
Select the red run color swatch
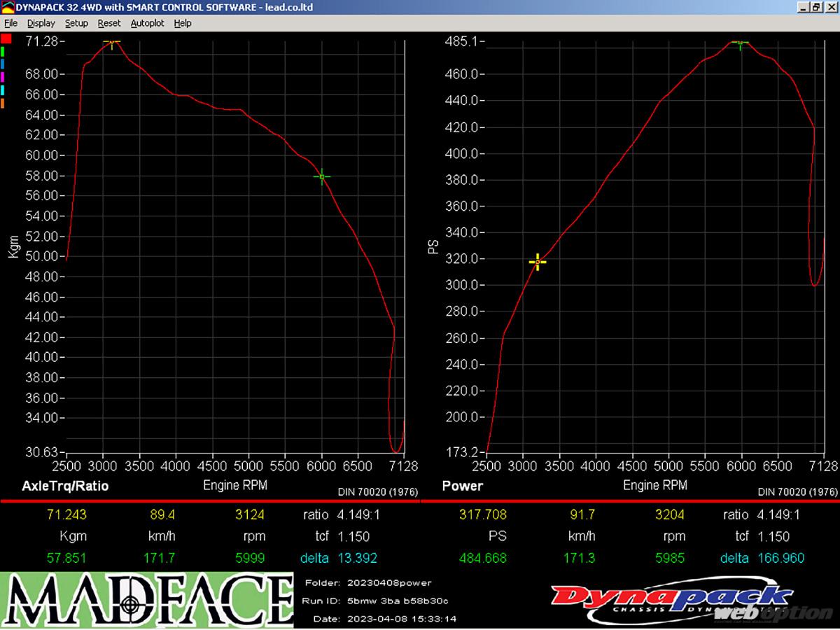click(x=6, y=38)
